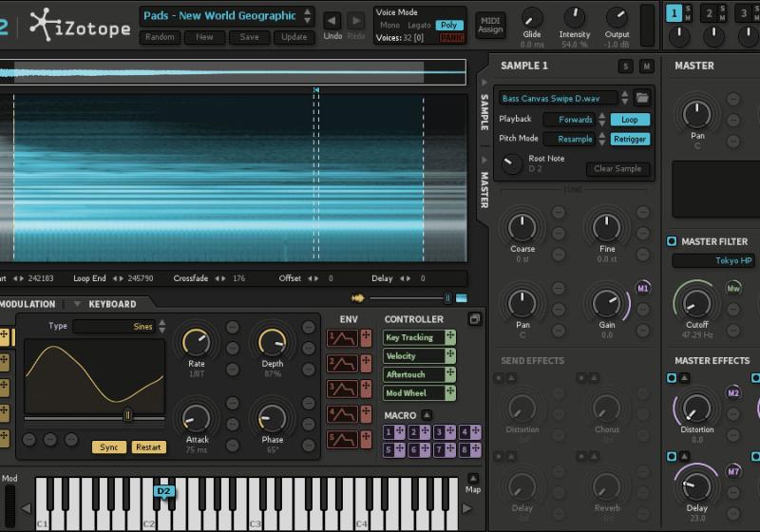Click the M2 badge near master Distortion

pyautogui.click(x=733, y=393)
